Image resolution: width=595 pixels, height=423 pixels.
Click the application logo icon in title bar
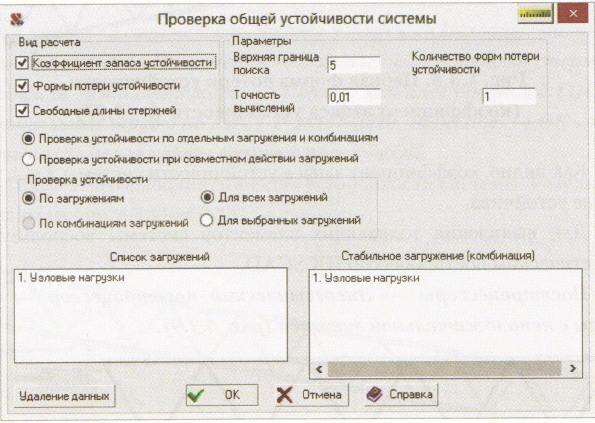click(17, 19)
